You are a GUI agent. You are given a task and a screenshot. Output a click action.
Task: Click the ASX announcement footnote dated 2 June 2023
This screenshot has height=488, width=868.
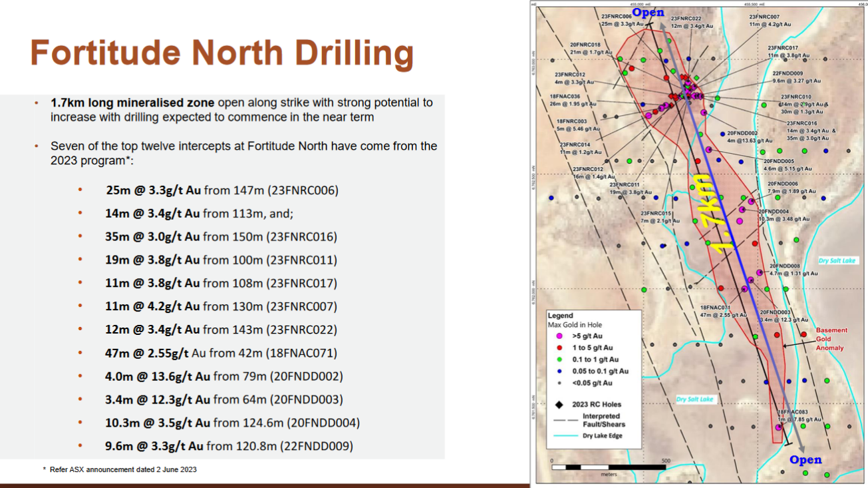(x=120, y=470)
